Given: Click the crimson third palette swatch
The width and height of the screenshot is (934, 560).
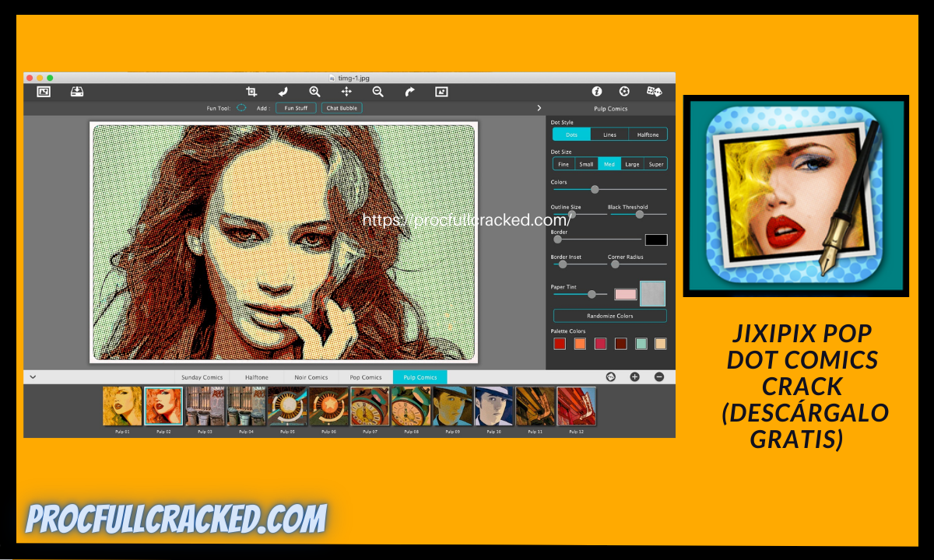Looking at the screenshot, I should (x=600, y=344).
